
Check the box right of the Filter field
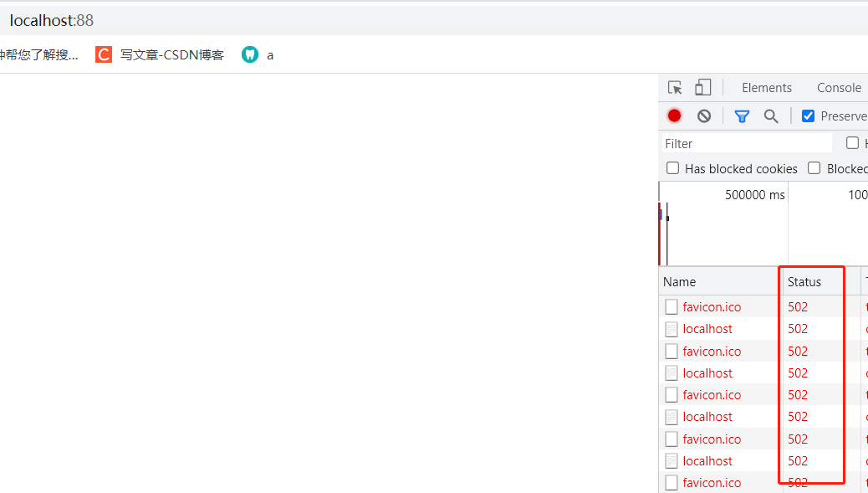tap(852, 143)
